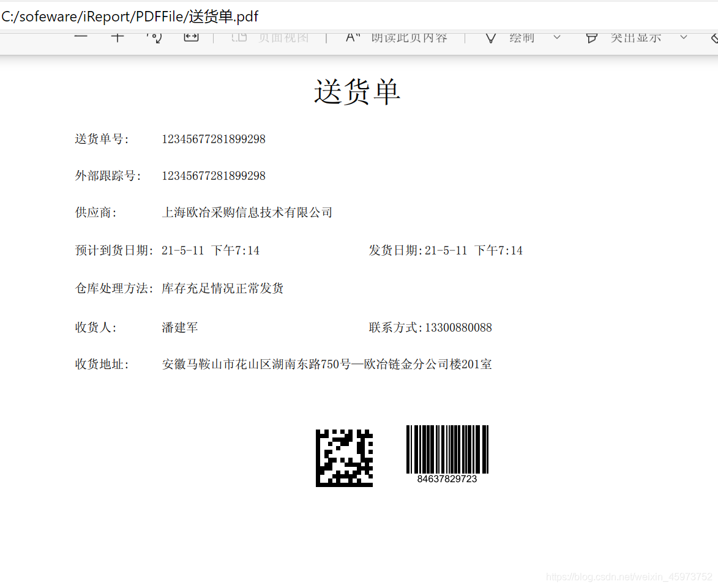Click the 外部跟踪号 value 12345677281899298
This screenshot has width=718, height=588.
click(214, 176)
